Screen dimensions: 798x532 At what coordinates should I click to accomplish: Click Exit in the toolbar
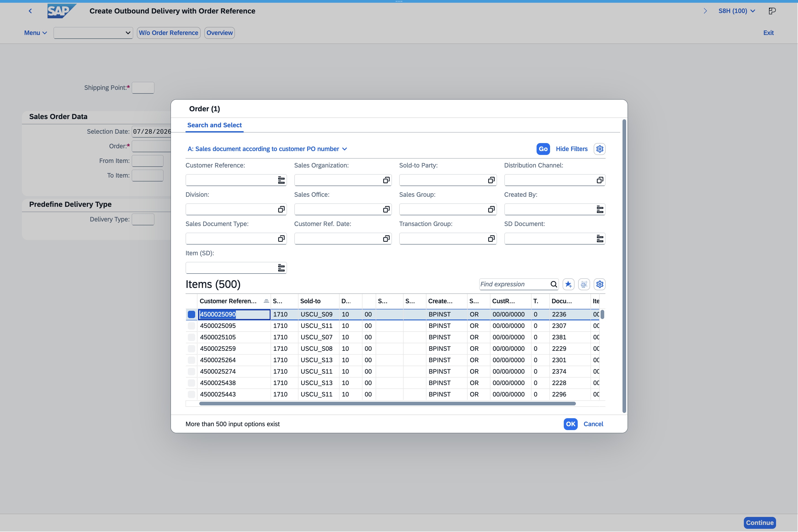point(769,33)
